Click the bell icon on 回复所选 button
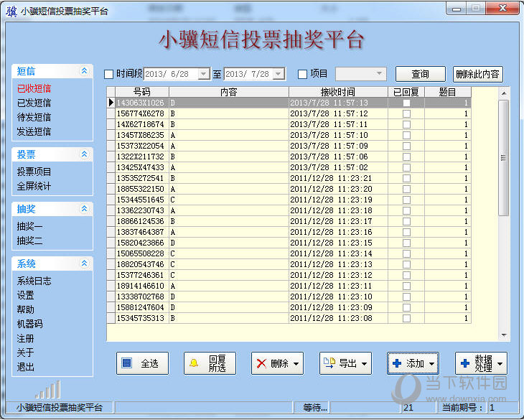 coord(194,363)
